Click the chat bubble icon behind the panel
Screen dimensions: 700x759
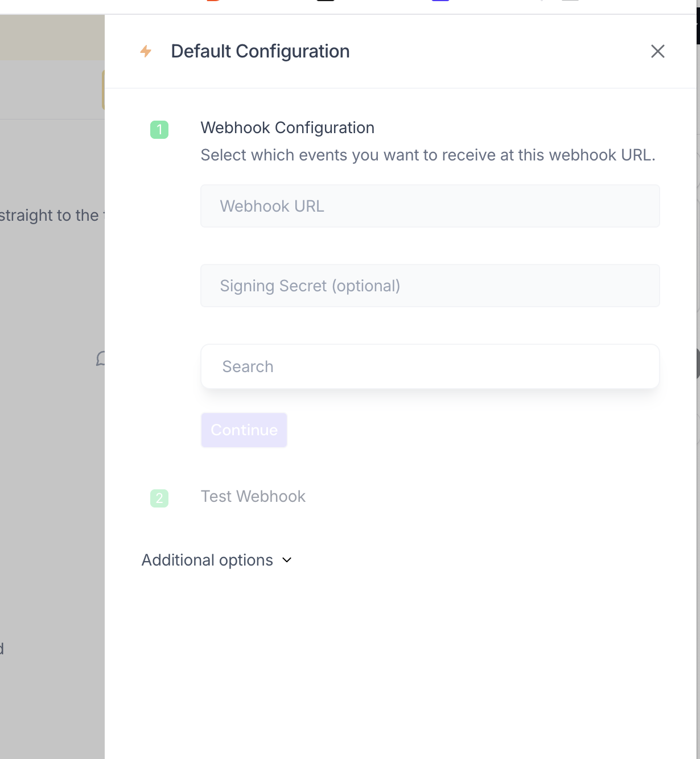101,358
